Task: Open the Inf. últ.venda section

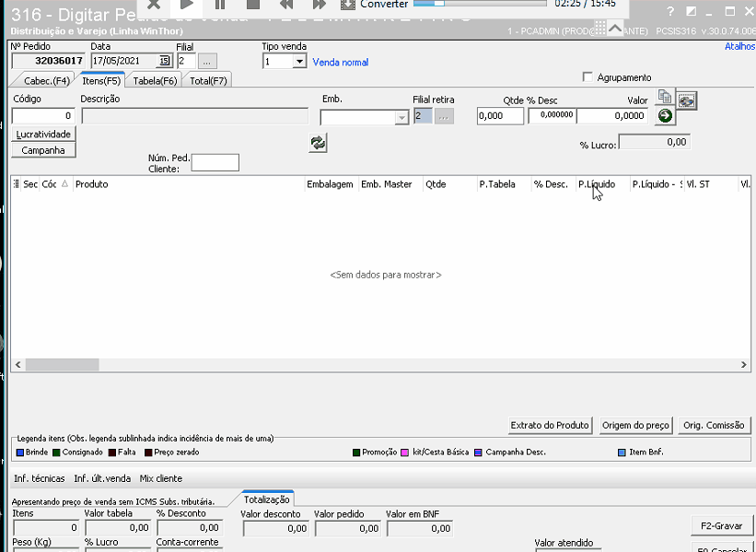Action: pos(102,478)
